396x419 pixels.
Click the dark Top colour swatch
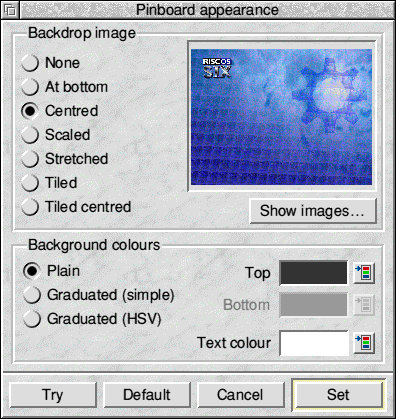click(313, 273)
